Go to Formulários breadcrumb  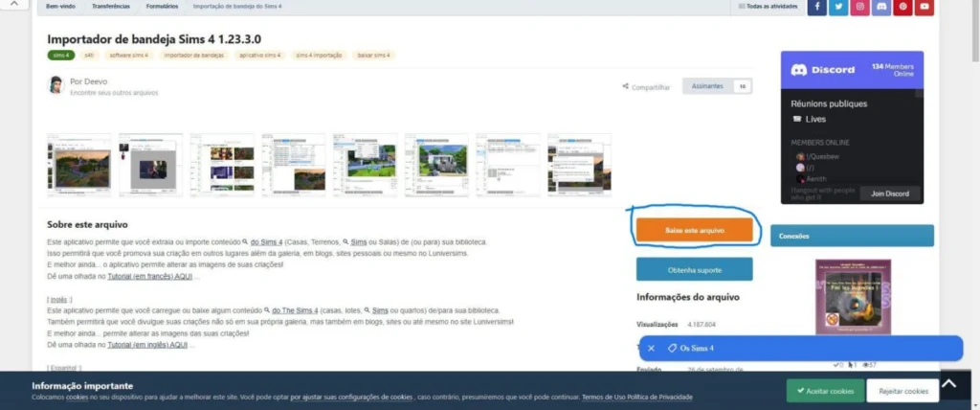pyautogui.click(x=162, y=7)
